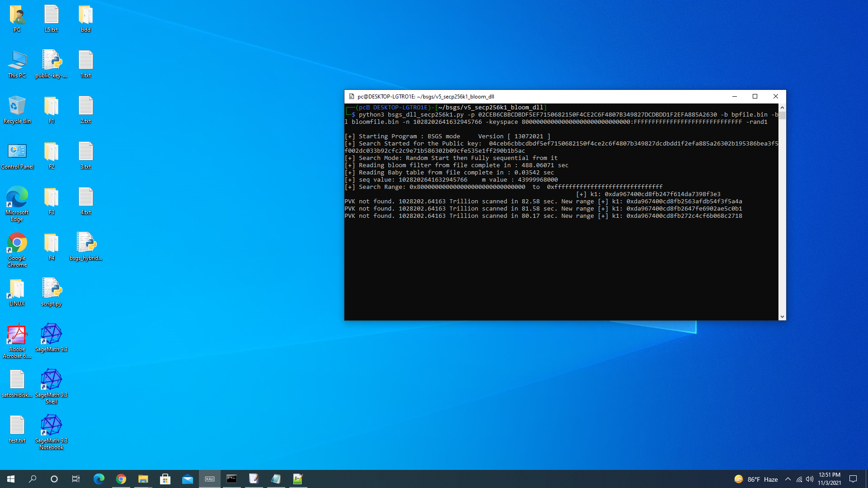Open the Adobe Acrobat desktop shortcut
The width and height of the screenshot is (868, 488).
(x=17, y=335)
